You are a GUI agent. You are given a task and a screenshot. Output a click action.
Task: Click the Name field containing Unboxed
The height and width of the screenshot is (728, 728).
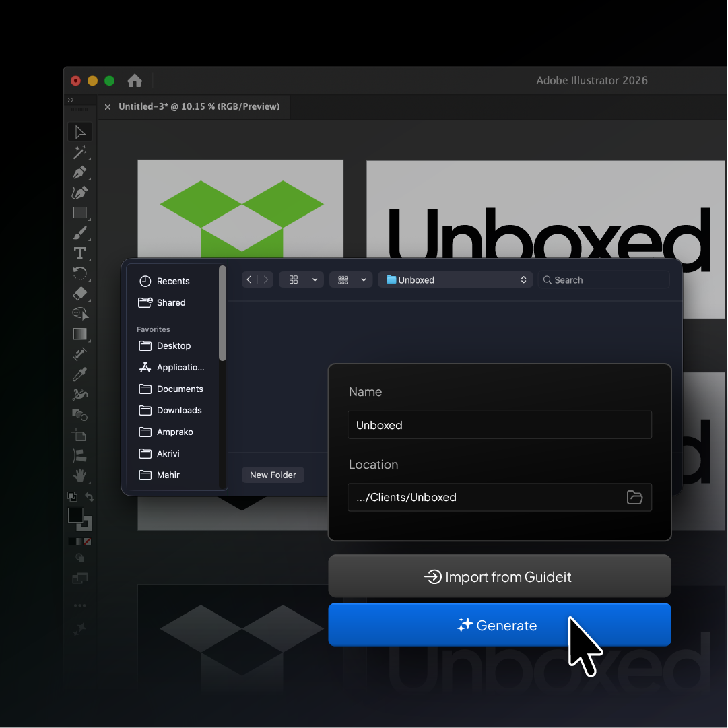500,425
